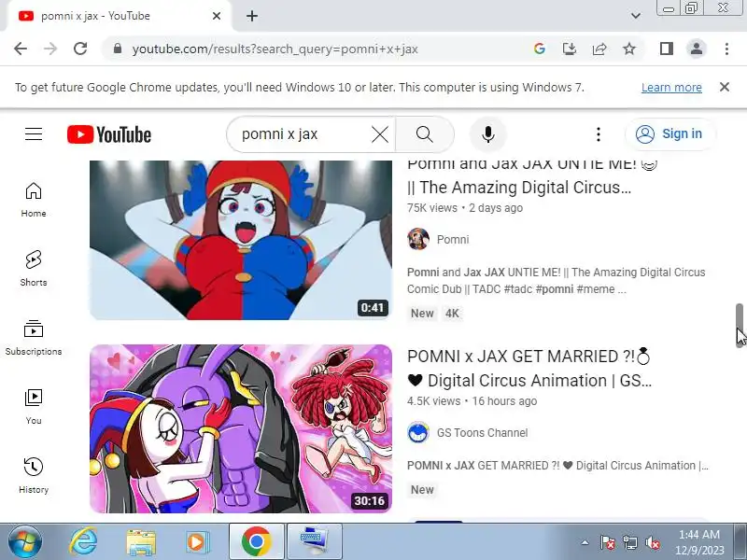This screenshot has height=560, width=747.
Task: Click the Learn more link
Action: click(x=671, y=87)
